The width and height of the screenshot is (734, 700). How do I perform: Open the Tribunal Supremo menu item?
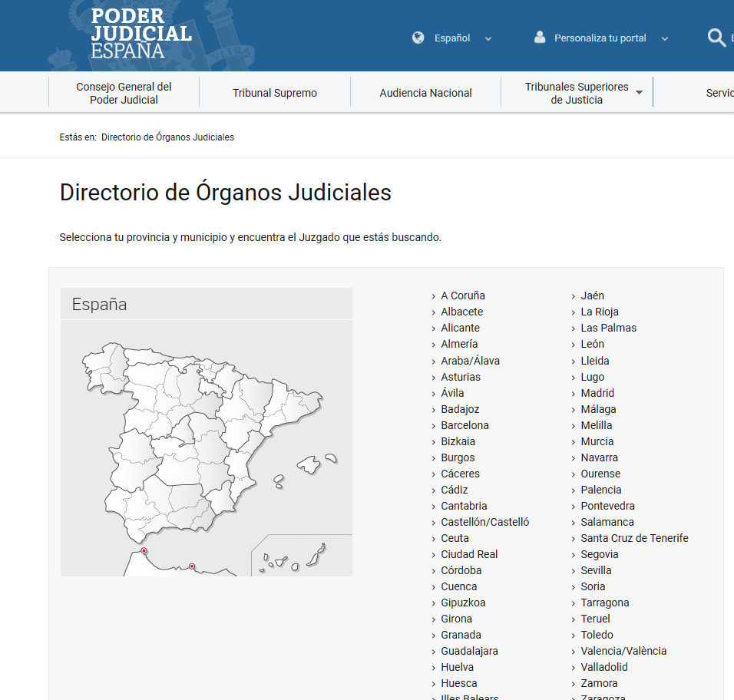point(275,93)
